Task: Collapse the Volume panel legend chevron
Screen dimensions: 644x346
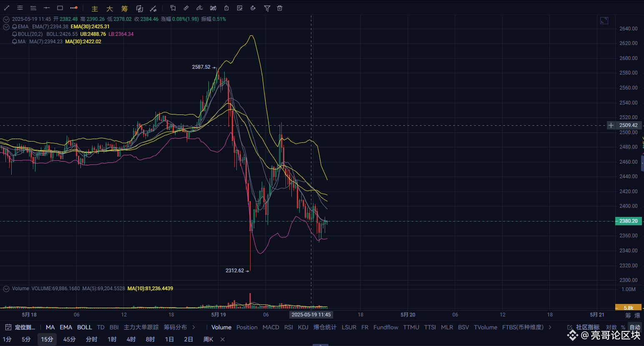Action: 6,289
